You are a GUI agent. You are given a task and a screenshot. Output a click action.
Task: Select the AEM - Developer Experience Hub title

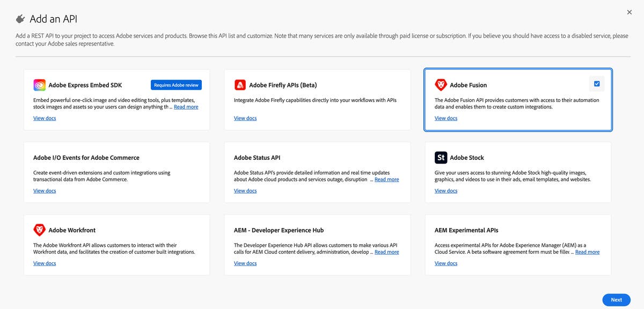coord(279,230)
